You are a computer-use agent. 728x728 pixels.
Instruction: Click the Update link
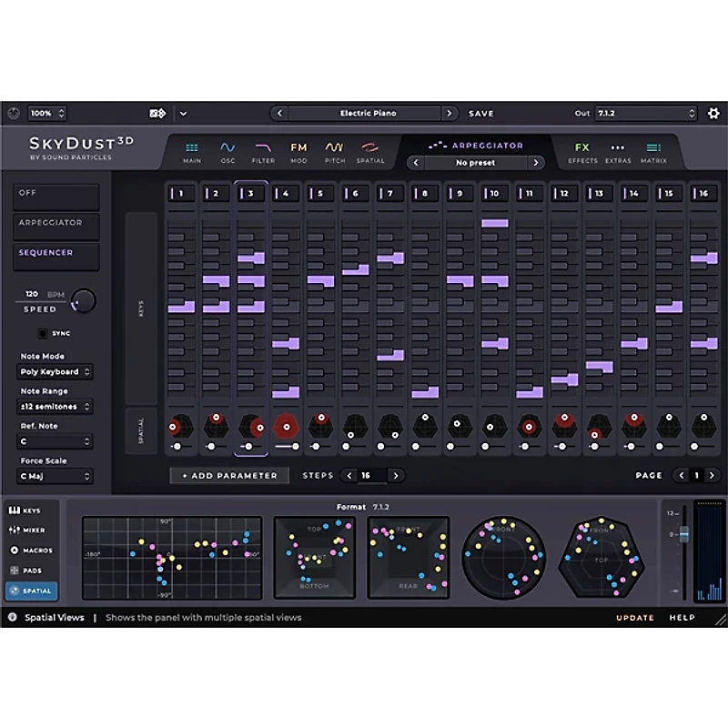point(634,617)
